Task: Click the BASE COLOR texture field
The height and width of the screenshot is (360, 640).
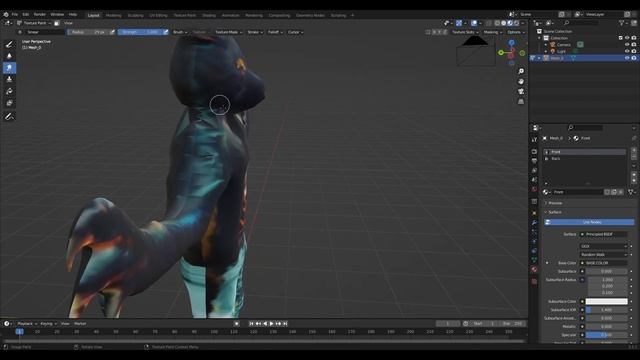Action: pos(604,263)
